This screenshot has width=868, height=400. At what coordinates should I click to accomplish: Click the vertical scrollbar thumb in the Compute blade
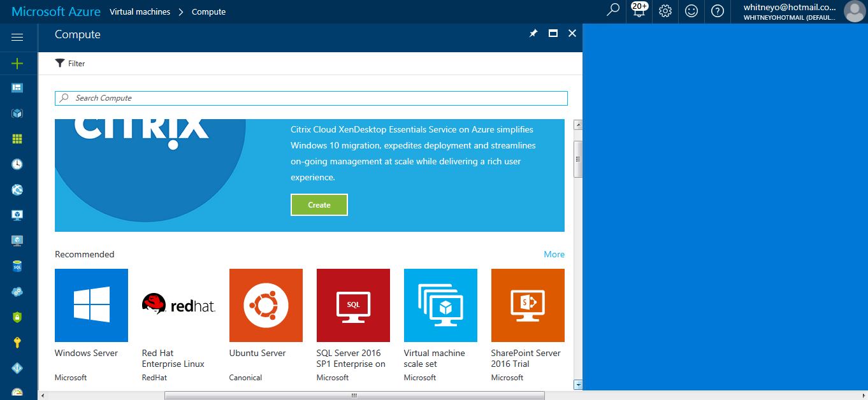click(578, 159)
